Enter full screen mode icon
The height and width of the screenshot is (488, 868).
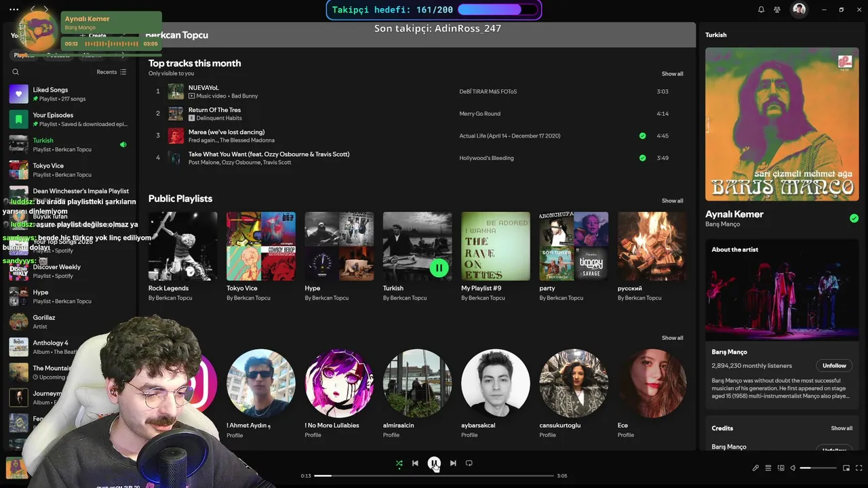coord(859,468)
